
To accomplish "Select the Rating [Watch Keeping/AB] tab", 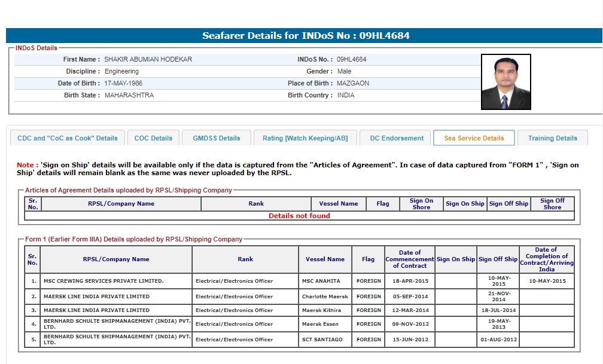I will [x=304, y=138].
